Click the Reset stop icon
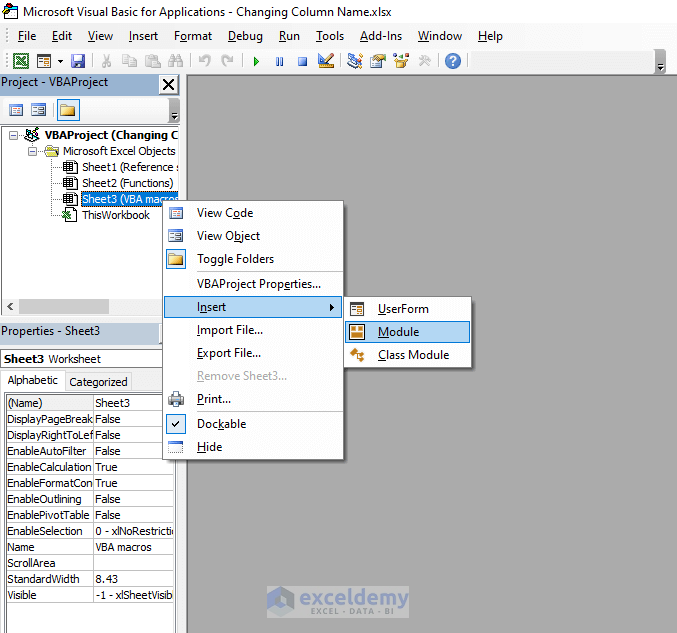 pos(302,61)
